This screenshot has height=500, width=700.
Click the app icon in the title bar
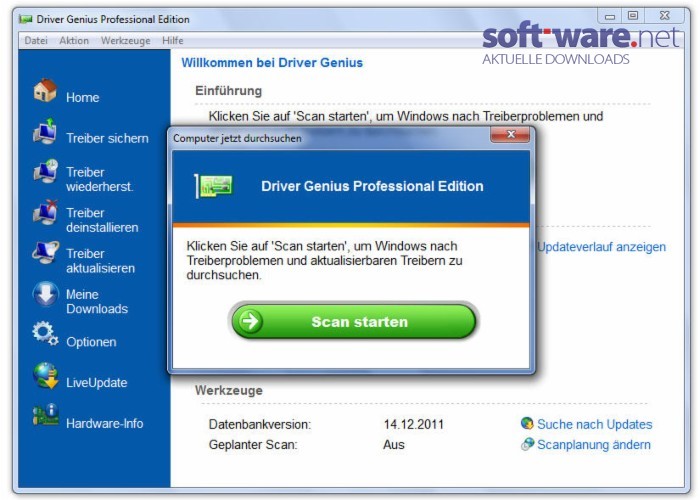point(26,19)
